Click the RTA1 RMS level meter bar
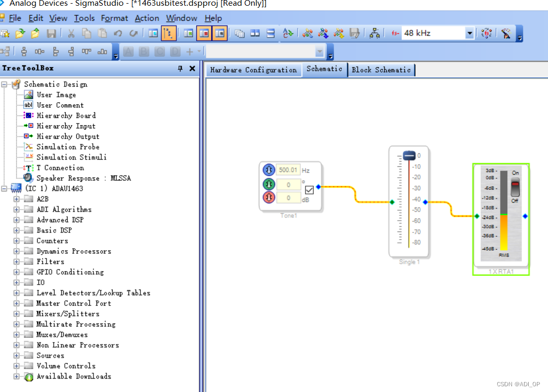Image resolution: width=548 pixels, height=392 pixels. (x=504, y=211)
